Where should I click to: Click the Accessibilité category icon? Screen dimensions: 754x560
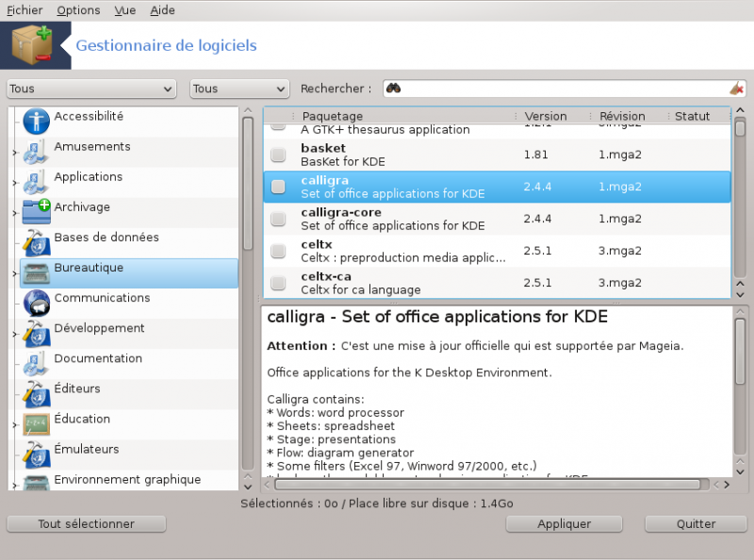(x=36, y=121)
